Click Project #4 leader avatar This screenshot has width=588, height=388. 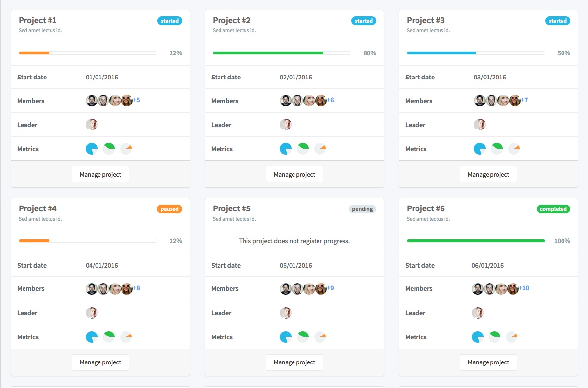click(92, 313)
